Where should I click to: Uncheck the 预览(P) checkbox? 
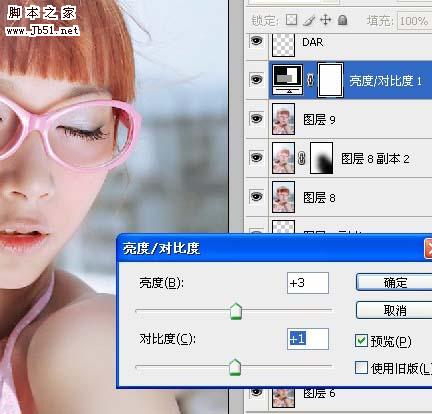coord(362,341)
